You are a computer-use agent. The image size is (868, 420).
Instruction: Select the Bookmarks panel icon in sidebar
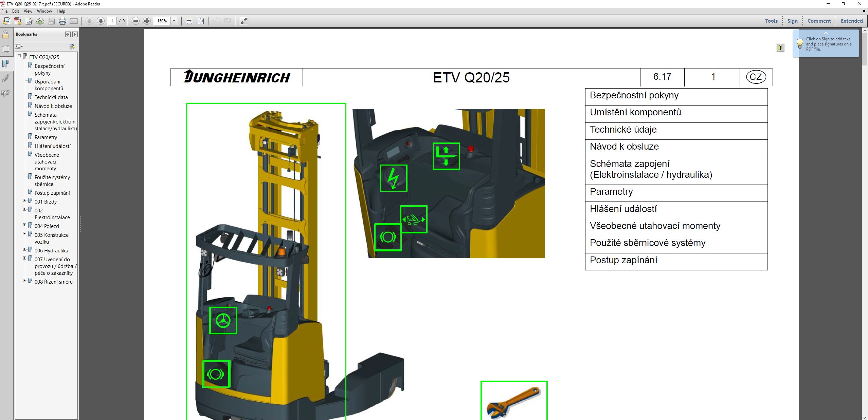(x=5, y=63)
